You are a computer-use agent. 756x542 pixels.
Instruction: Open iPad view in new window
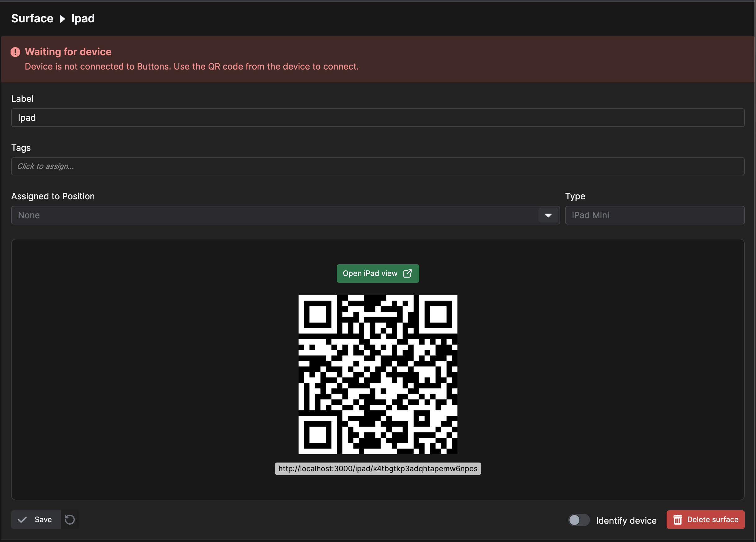coord(378,273)
